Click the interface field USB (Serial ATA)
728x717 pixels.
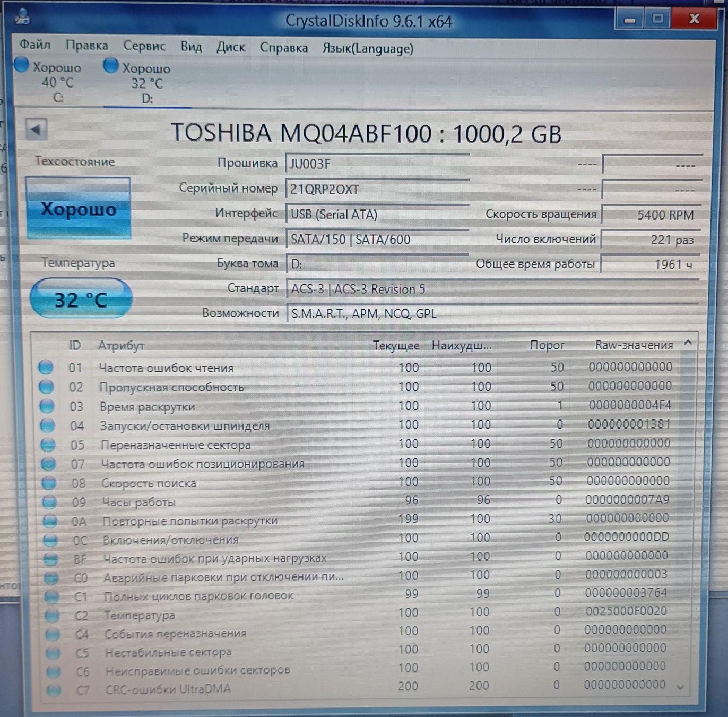coord(377,214)
